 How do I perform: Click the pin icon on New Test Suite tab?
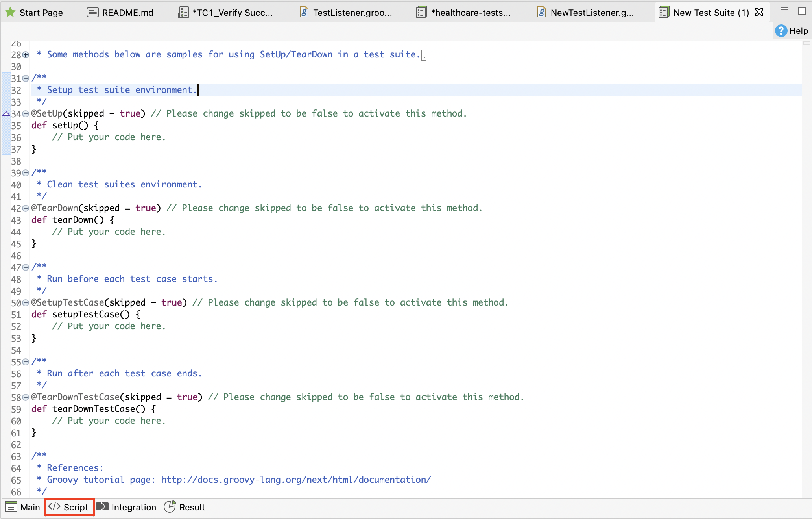[760, 12]
